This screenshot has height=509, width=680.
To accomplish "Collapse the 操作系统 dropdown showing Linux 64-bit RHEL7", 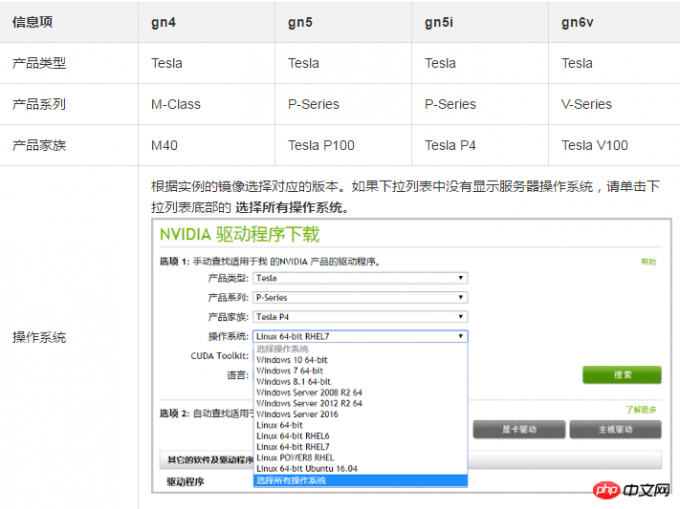I will click(360, 336).
